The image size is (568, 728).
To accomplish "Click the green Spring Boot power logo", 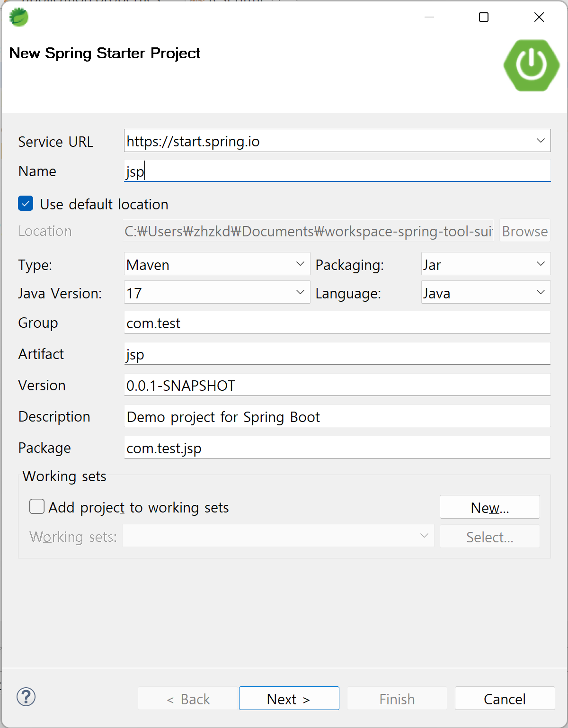I will pos(532,65).
